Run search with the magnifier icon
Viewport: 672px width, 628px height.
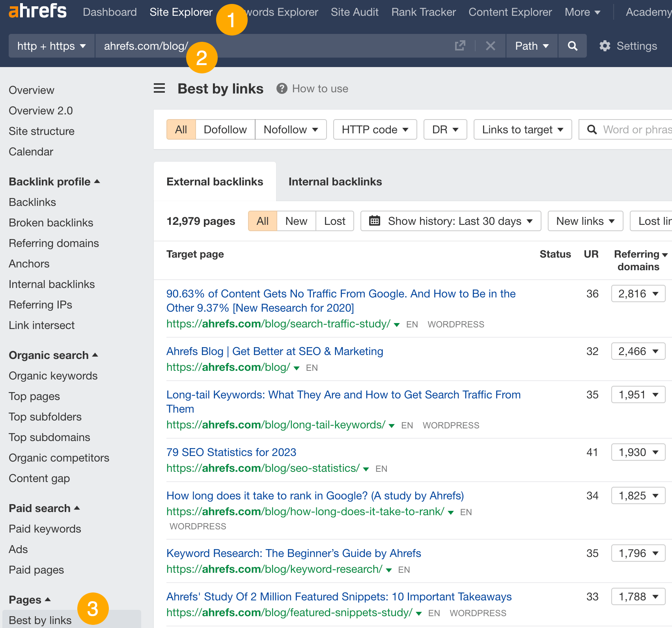point(573,46)
